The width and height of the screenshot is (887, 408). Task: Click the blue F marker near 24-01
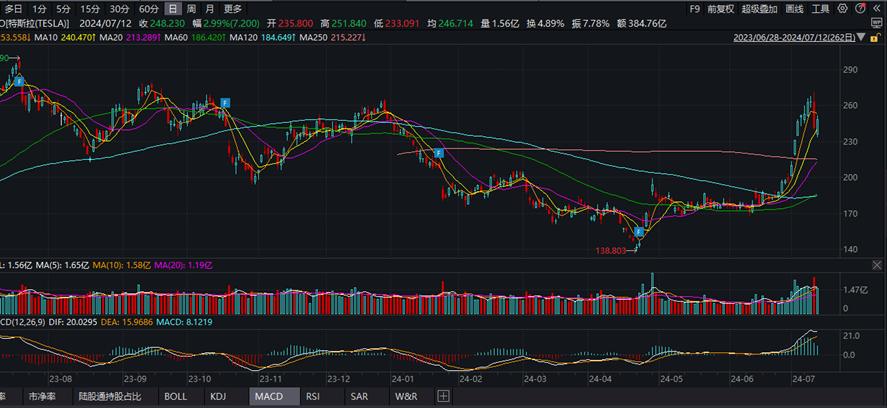[x=439, y=153]
